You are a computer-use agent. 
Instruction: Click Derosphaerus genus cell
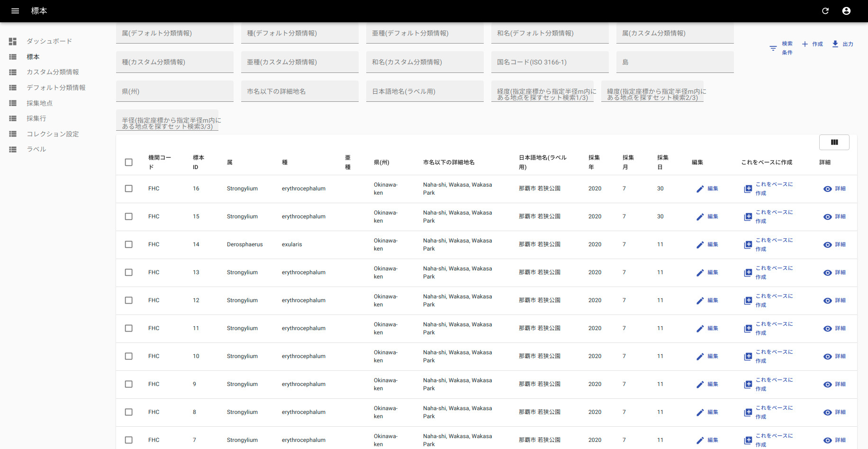click(x=244, y=244)
